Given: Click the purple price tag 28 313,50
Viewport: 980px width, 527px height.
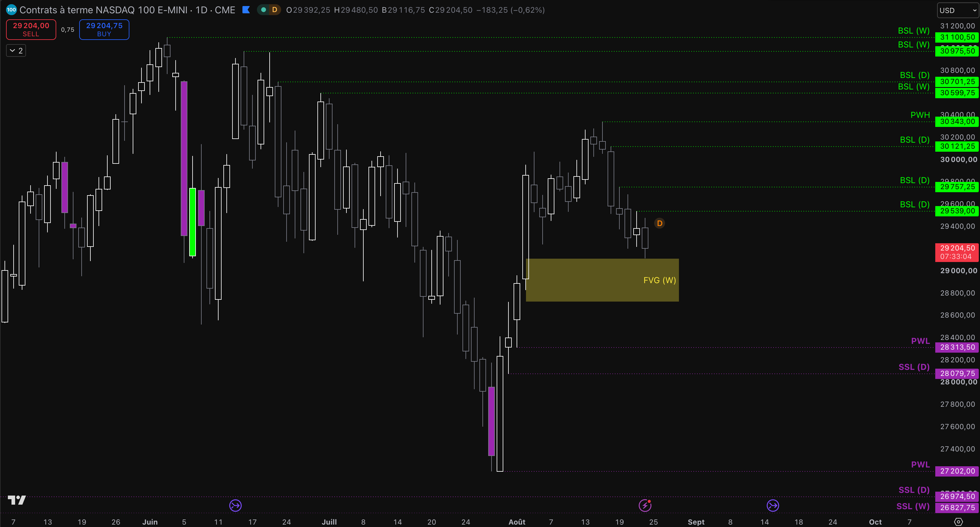Looking at the screenshot, I should coord(957,347).
